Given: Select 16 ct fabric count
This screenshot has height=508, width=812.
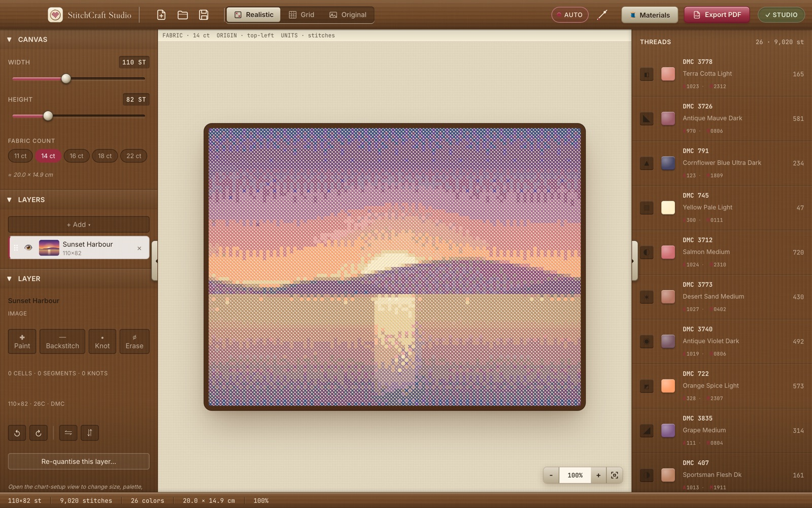Looking at the screenshot, I should pyautogui.click(x=77, y=156).
